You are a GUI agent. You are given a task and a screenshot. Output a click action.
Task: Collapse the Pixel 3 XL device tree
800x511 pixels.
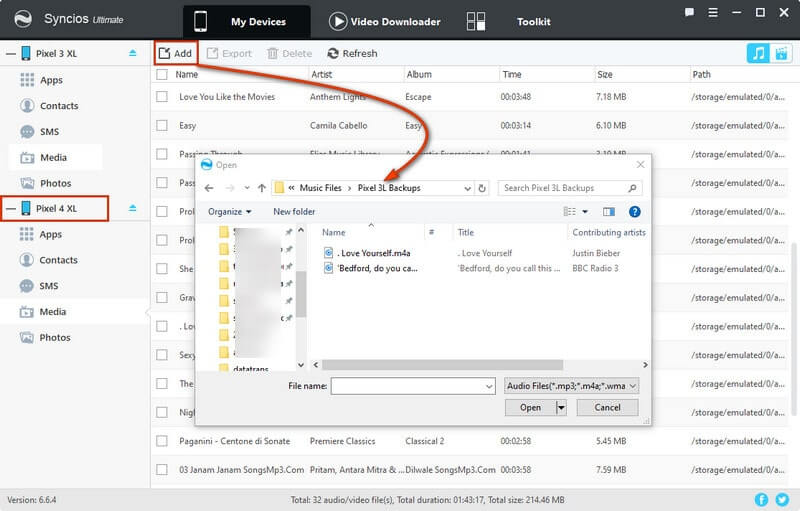10,54
